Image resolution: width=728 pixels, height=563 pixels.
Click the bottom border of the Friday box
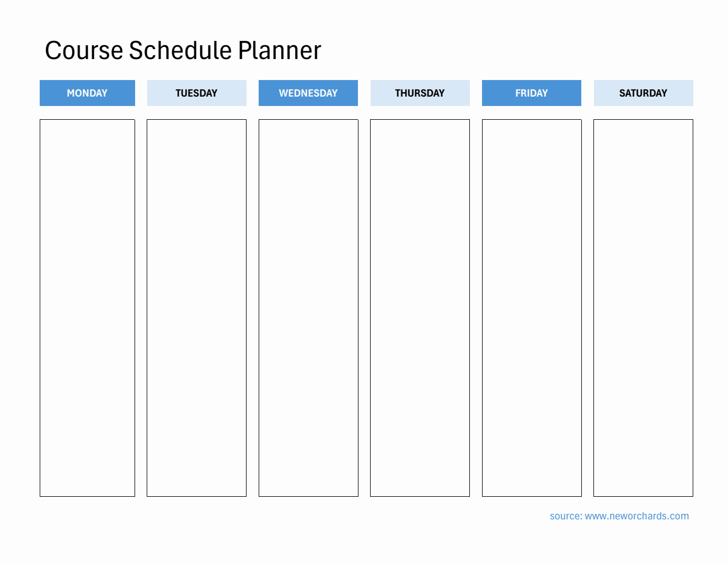coord(532,496)
